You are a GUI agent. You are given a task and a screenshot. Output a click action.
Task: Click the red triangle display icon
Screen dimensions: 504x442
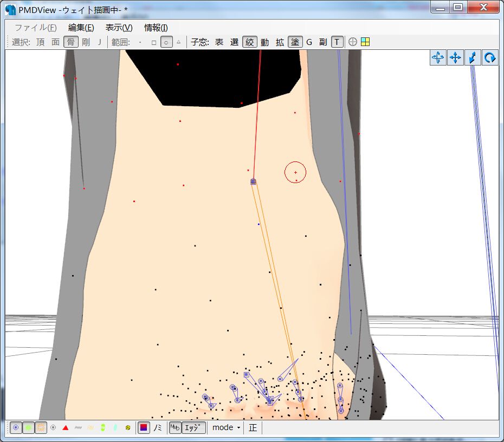(x=66, y=427)
